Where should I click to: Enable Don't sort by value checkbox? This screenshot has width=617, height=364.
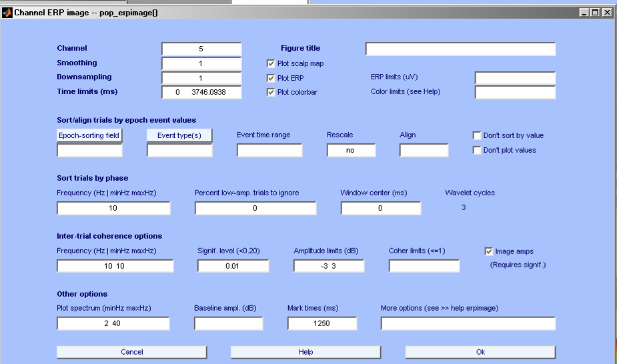[x=476, y=135]
